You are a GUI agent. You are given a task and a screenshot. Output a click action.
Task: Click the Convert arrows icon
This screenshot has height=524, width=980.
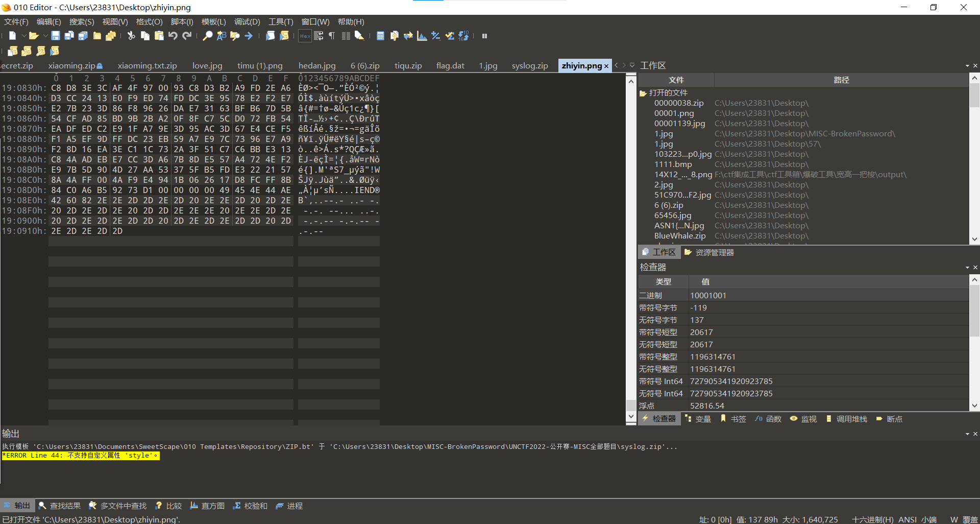pyautogui.click(x=408, y=36)
